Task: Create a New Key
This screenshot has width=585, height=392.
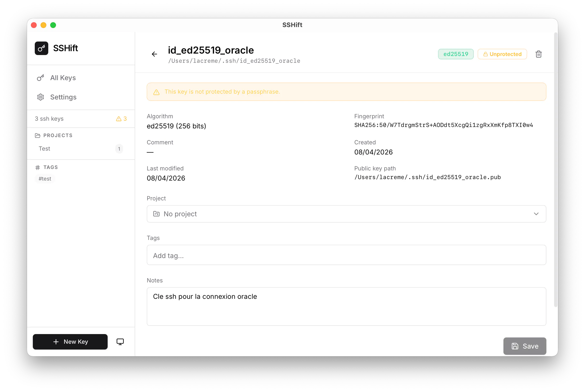Action: coord(70,342)
